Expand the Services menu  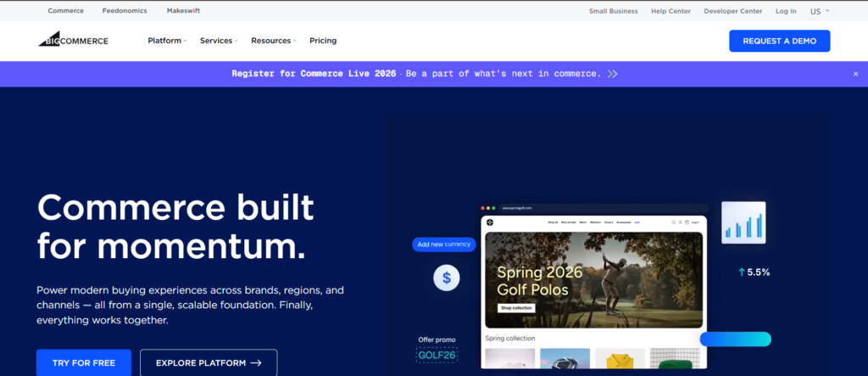(219, 41)
